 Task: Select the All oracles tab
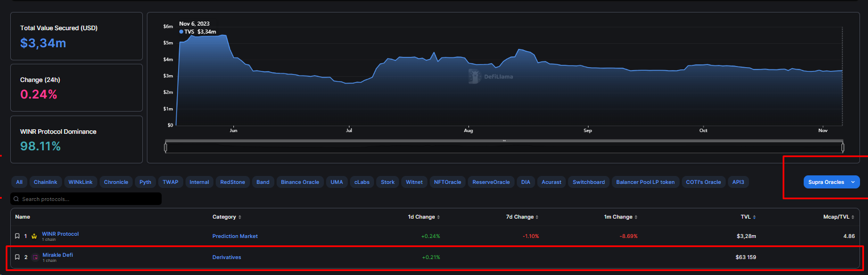(19, 182)
